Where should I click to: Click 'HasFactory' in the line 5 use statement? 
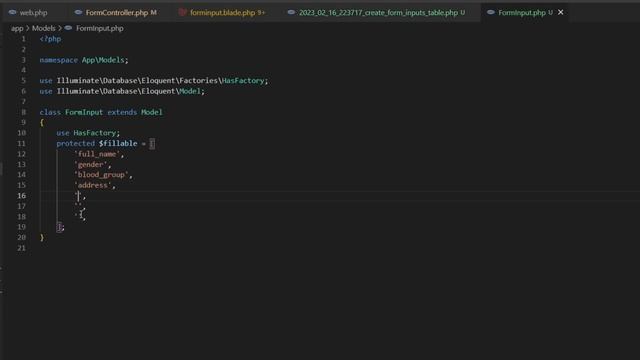pyautogui.click(x=243, y=81)
